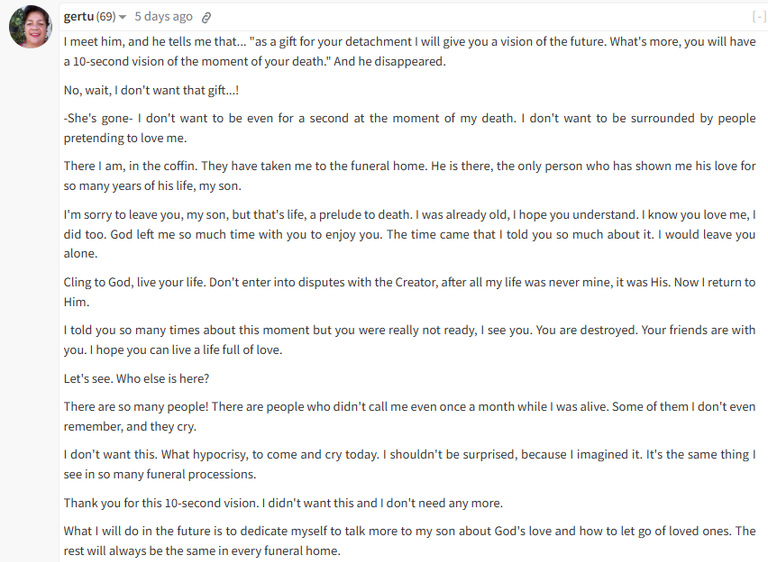
Task: Click the paragraph starting 'I'm sorry to leave you'
Action: (x=409, y=234)
